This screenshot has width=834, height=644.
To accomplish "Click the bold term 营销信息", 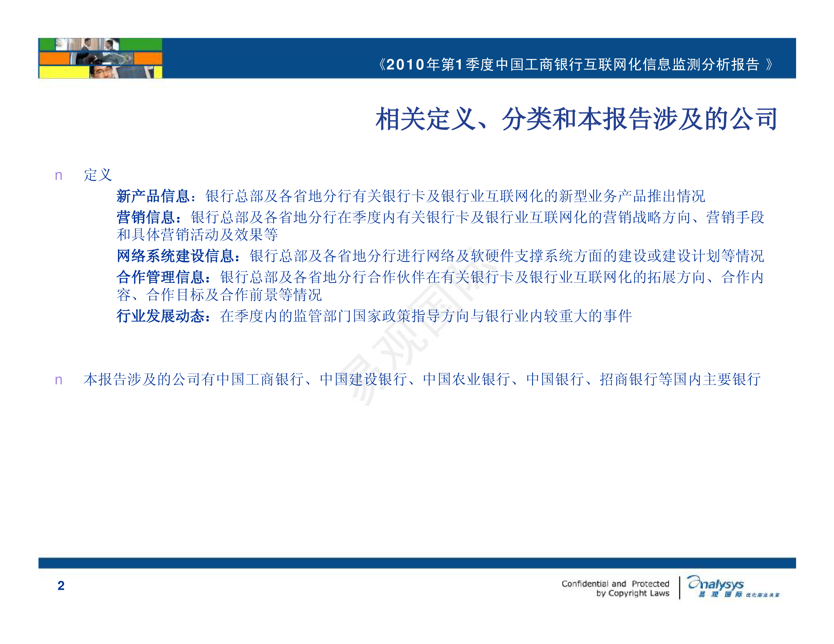I will pos(146,217).
